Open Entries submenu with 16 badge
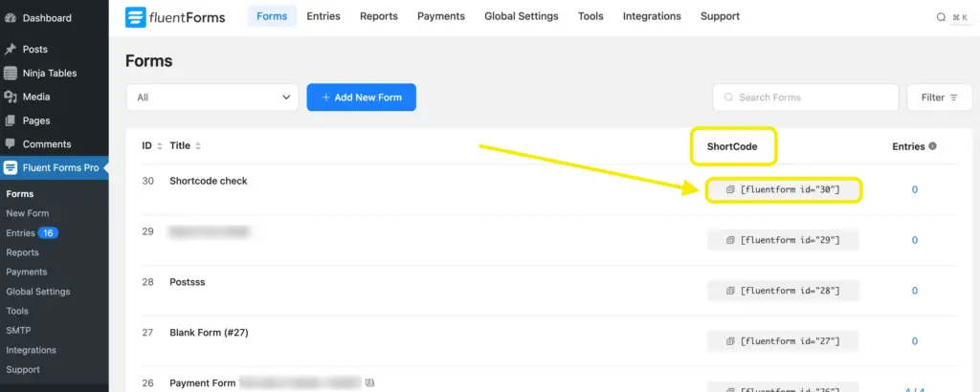The width and height of the screenshot is (980, 392). 32,233
